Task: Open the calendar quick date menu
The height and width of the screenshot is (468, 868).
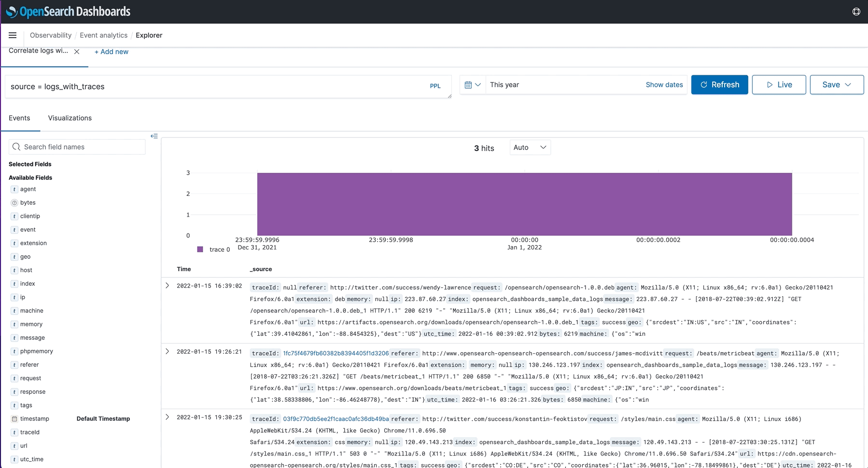Action: point(472,85)
